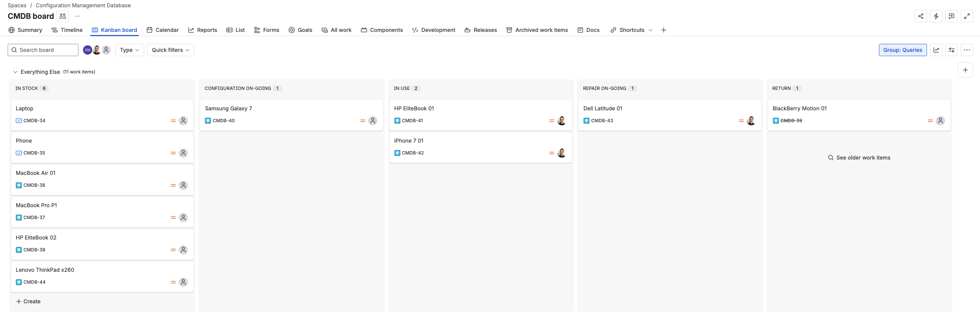The height and width of the screenshot is (321, 980).
Task: Click the team members icon beside CMDB board
Action: tap(63, 16)
